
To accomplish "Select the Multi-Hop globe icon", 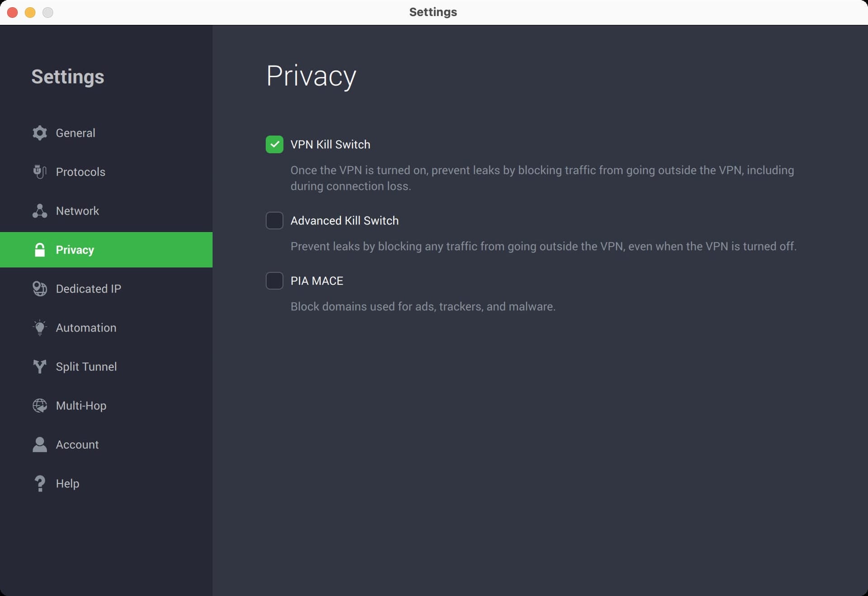I will (x=40, y=405).
